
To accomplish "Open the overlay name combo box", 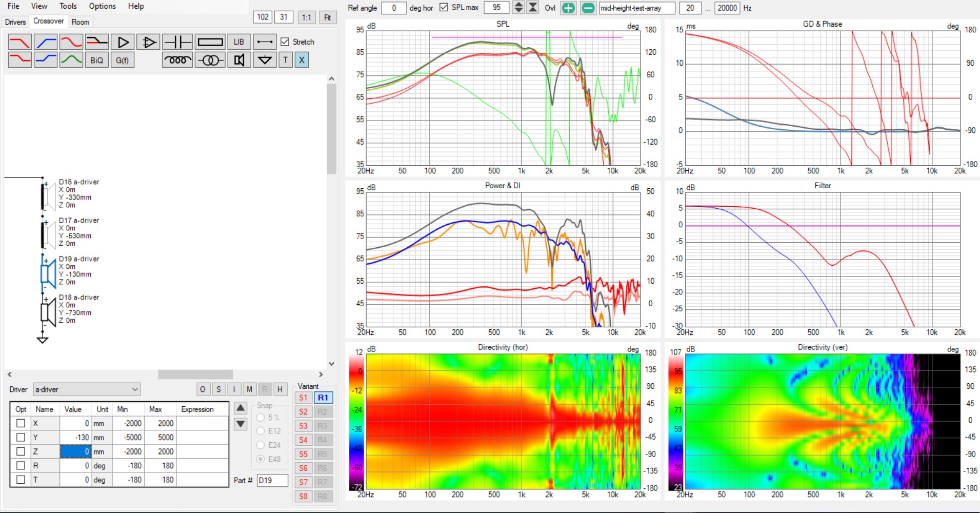I will pos(637,8).
